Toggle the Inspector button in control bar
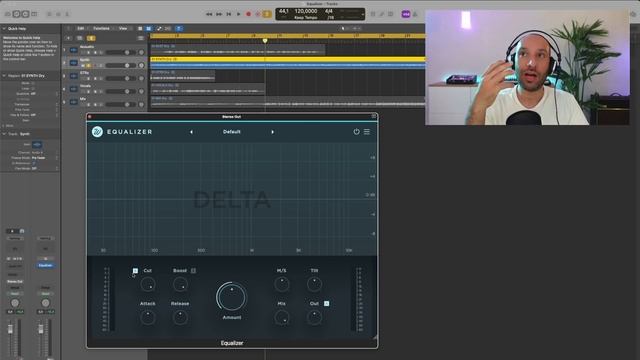This screenshot has width=640, height=360. point(16,14)
